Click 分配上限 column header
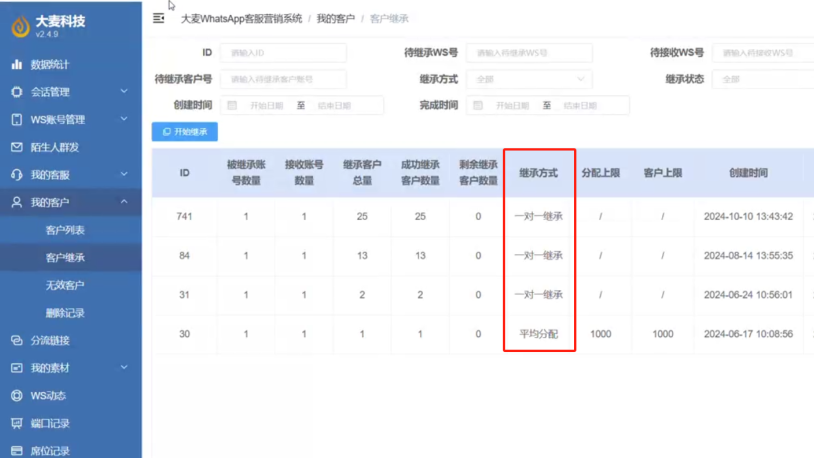Screen dimensions: 814x458 click(x=601, y=173)
